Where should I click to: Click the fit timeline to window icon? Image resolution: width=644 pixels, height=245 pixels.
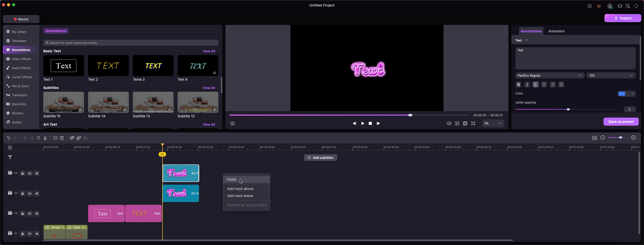(x=595, y=138)
